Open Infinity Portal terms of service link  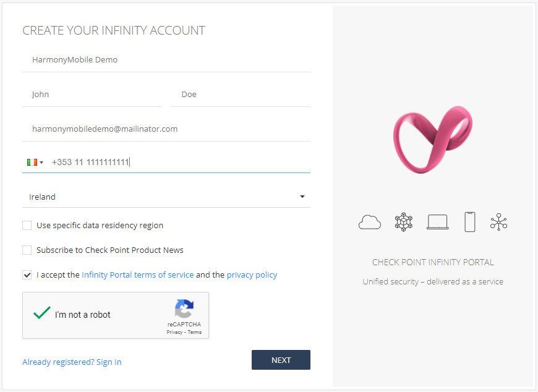pyautogui.click(x=137, y=275)
